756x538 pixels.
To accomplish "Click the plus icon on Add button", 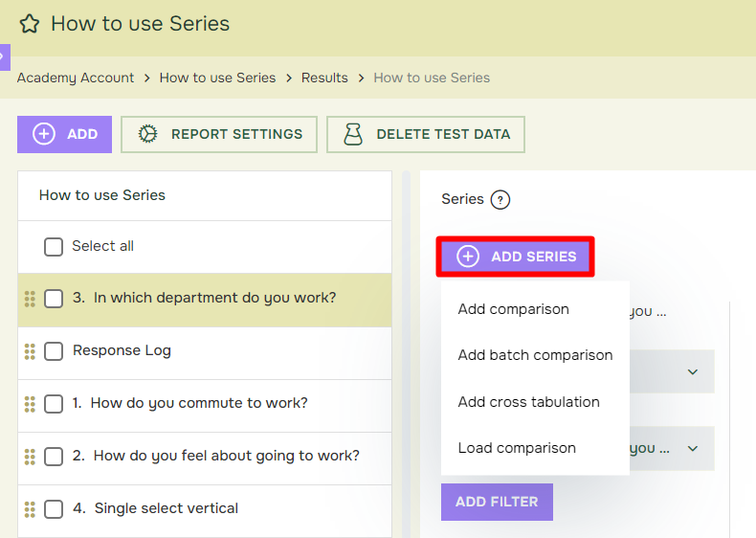I will coord(44,134).
